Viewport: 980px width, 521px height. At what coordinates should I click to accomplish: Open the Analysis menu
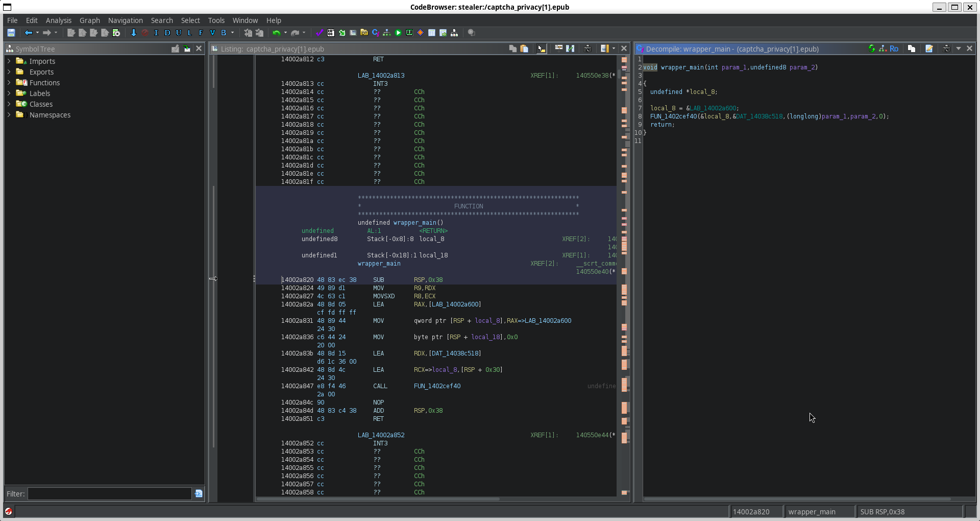pos(58,20)
